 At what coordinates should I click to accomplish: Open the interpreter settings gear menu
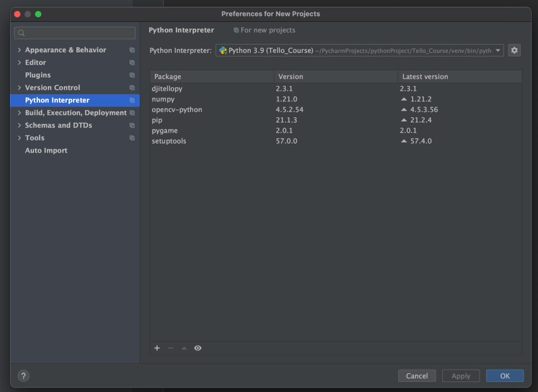pos(514,51)
